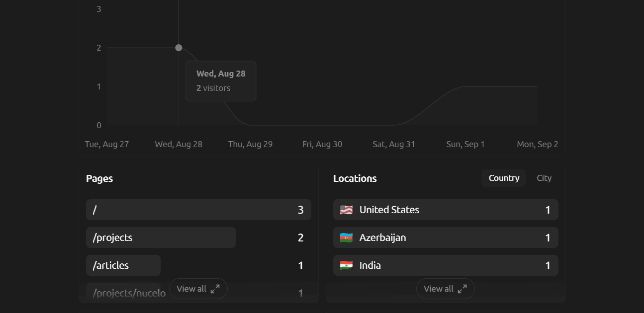Click expand arrows icon in Pages View all
The image size is (644, 313).
point(215,289)
